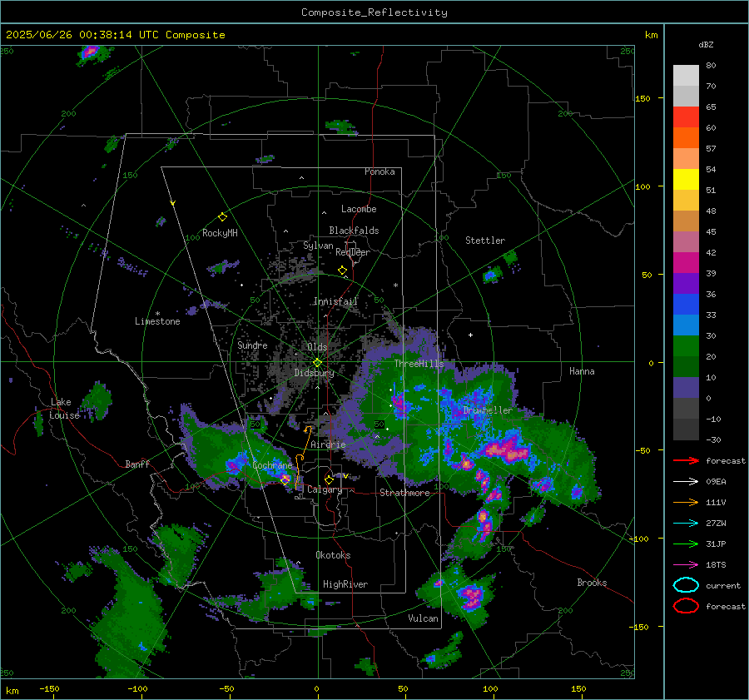
Task: Click the 27ZW legend label
Action: (x=716, y=524)
